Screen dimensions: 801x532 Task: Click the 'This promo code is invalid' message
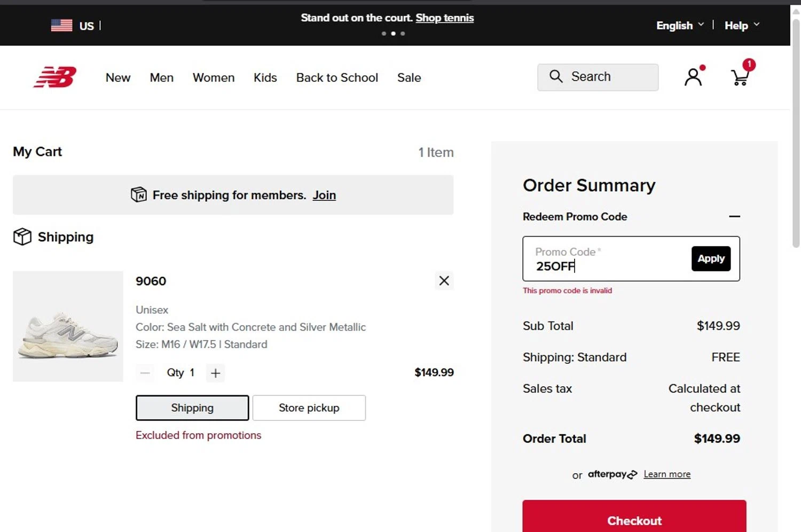tap(567, 291)
